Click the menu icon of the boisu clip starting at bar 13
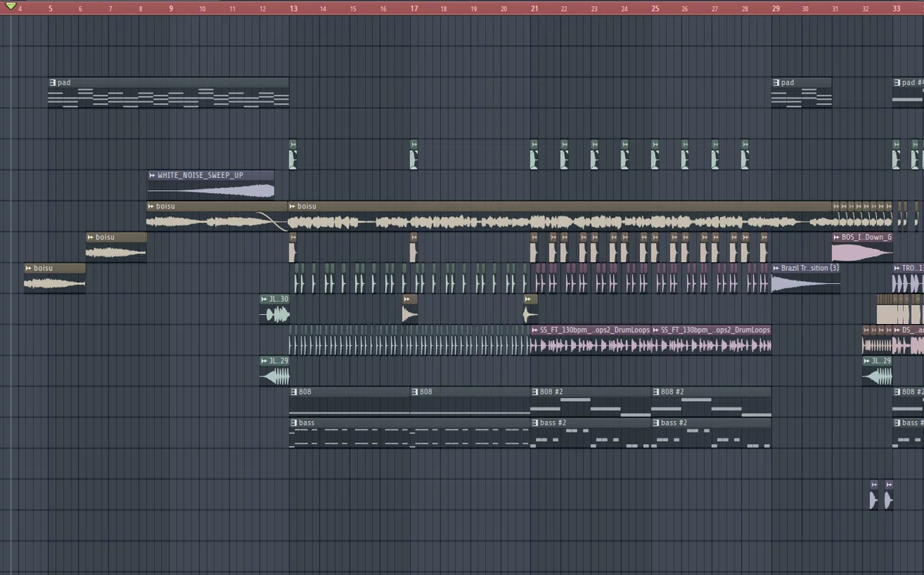924x575 pixels. 293,206
